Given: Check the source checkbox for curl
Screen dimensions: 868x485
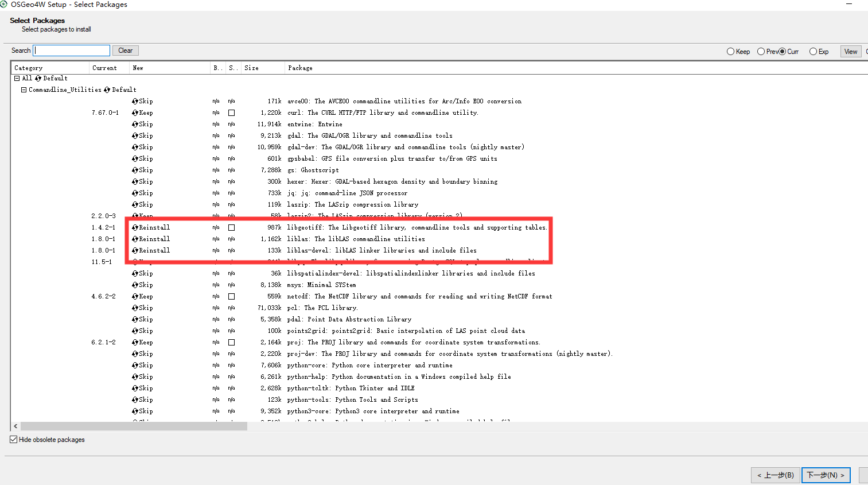Looking at the screenshot, I should (232, 112).
